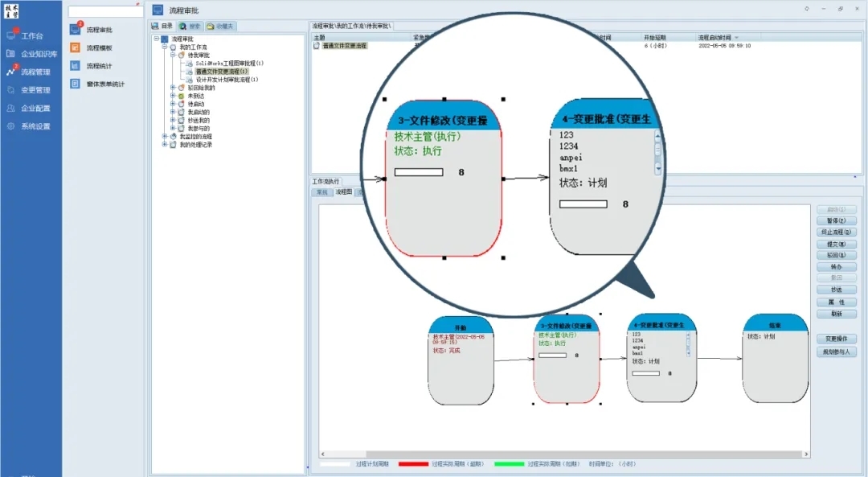Collapse the 待我审批 tree node
Viewport: 868px width, 477px height.
173,55
